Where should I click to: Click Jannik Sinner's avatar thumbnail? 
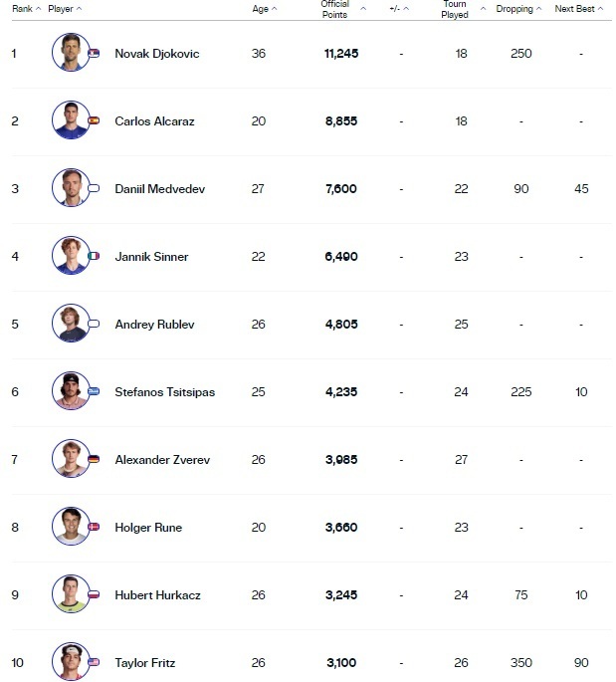(x=70, y=256)
